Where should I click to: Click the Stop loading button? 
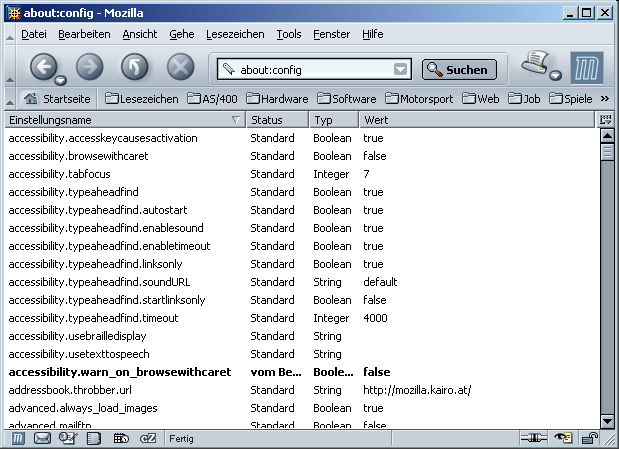point(180,66)
